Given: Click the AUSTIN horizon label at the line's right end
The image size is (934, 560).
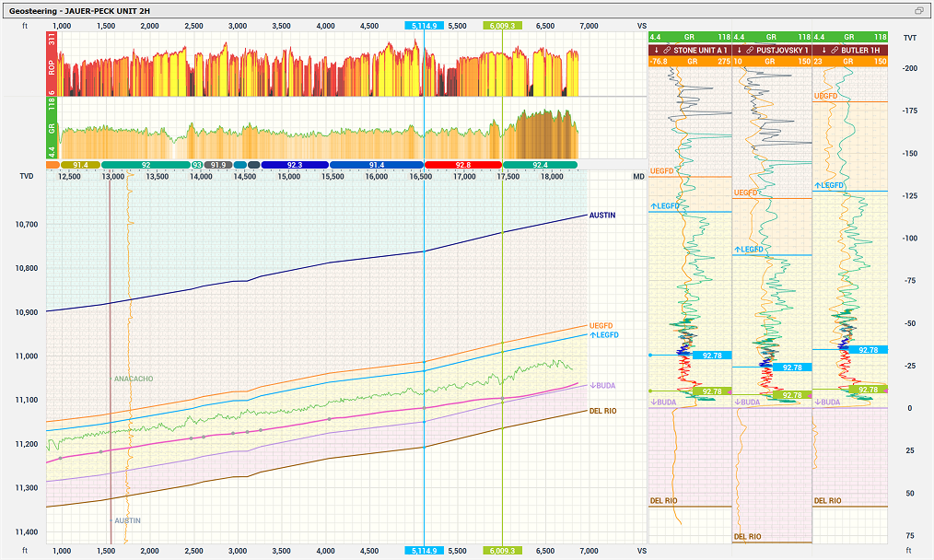Looking at the screenshot, I should pyautogui.click(x=602, y=215).
